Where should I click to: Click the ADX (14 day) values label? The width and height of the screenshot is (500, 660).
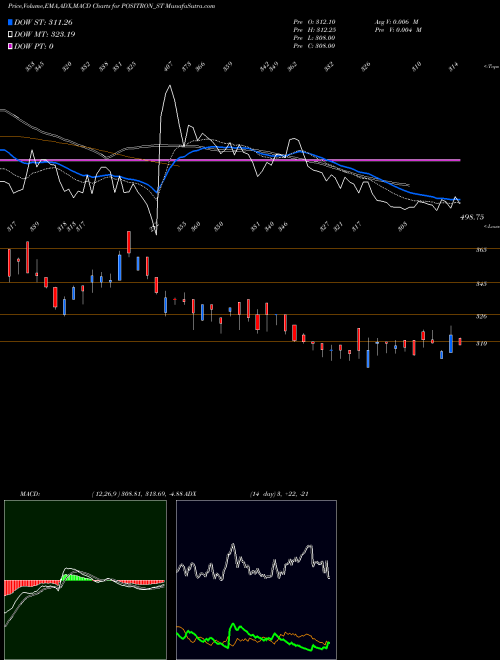tap(279, 494)
